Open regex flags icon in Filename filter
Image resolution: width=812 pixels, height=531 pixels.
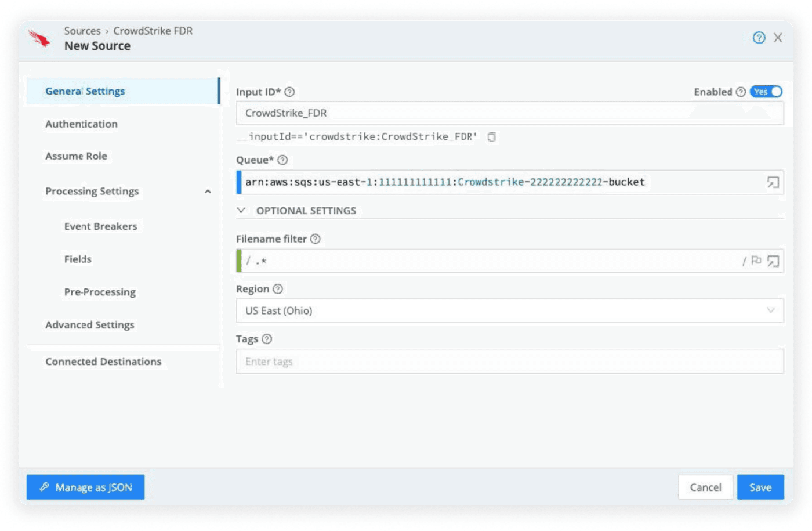(756, 261)
